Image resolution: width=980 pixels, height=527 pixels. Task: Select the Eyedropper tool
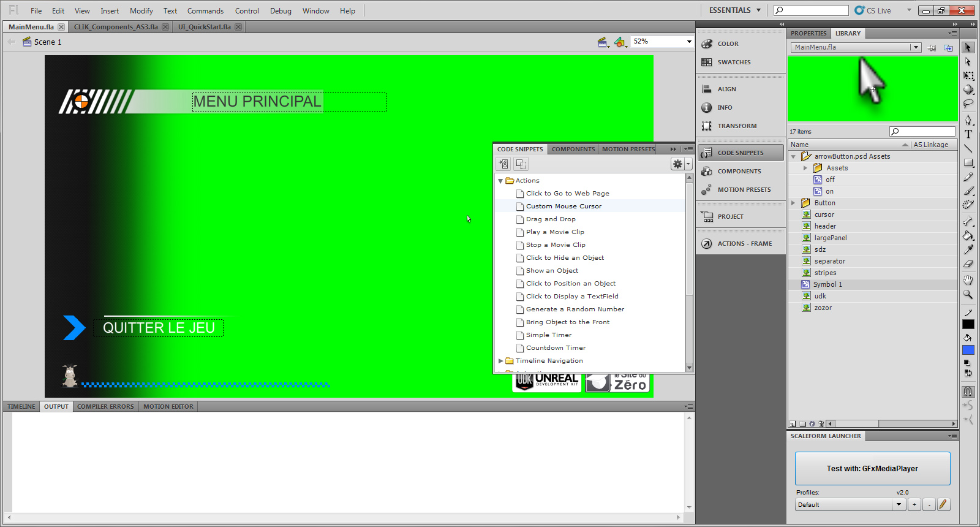point(968,249)
